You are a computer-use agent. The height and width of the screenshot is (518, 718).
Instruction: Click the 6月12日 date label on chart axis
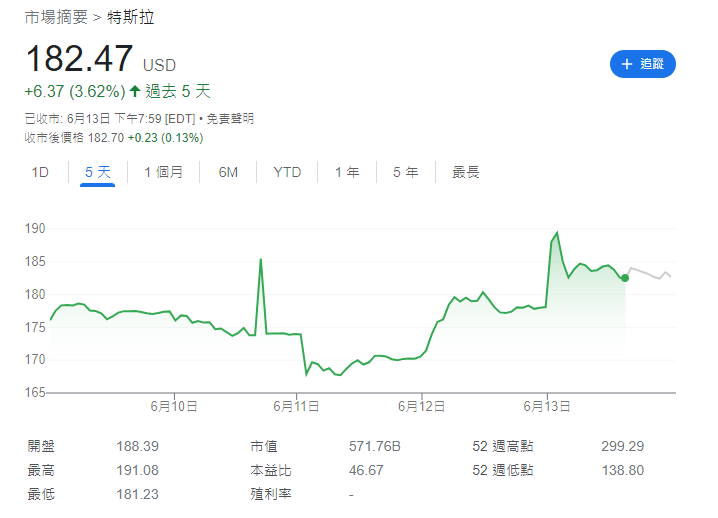click(x=421, y=406)
